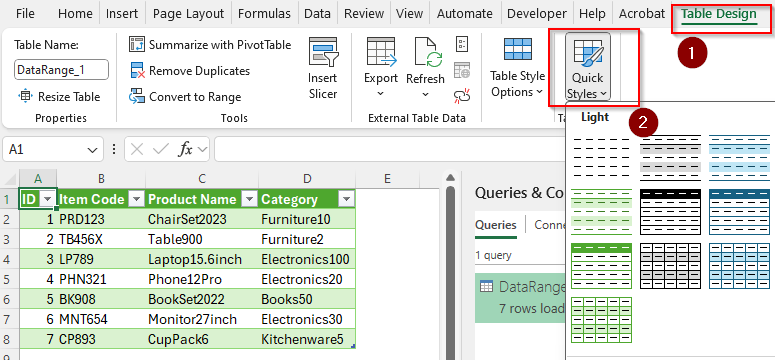
Task: Click the Summarize with PivotTable icon
Action: point(136,44)
